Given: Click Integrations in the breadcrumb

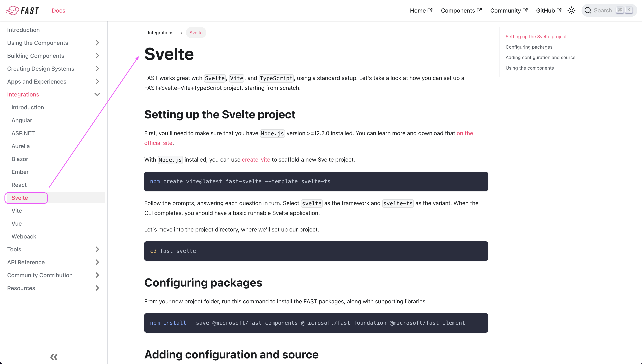Looking at the screenshot, I should (x=161, y=32).
